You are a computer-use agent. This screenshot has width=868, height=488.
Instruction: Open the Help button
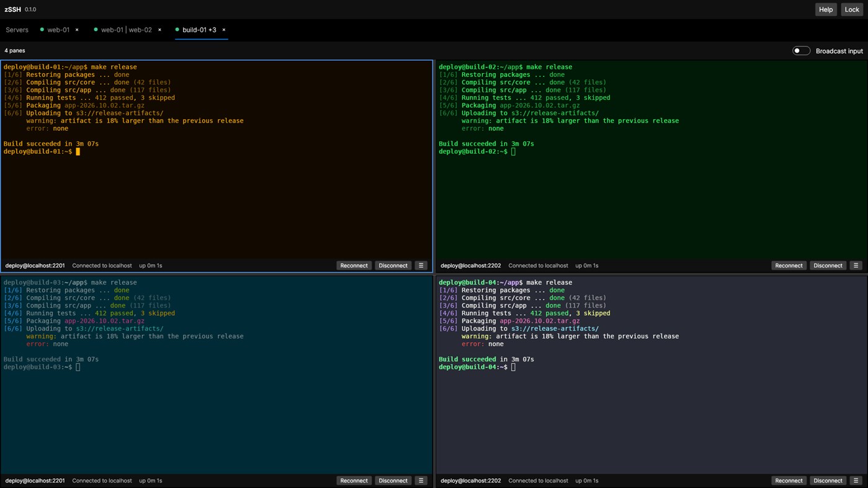pos(826,9)
